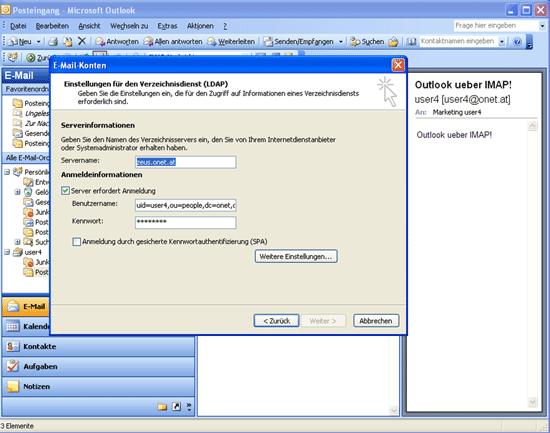Click the Gesendete favorites folder icon
This screenshot has height=433, width=550.
17,133
